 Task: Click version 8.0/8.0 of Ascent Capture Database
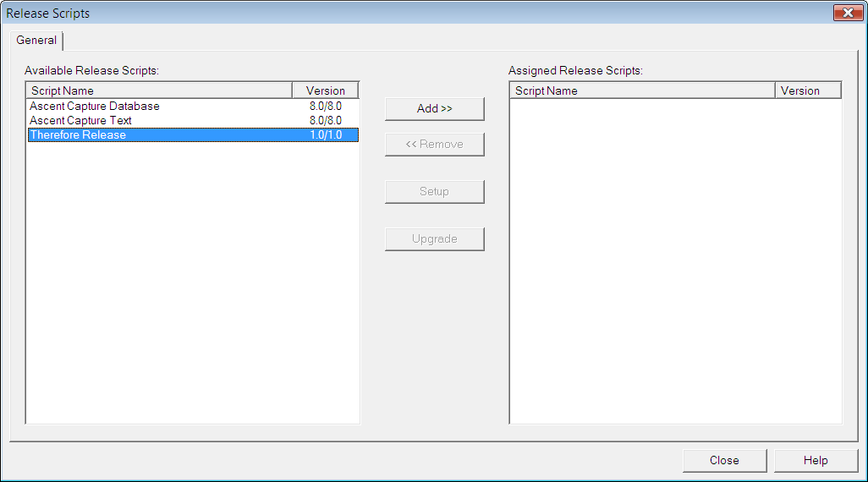coord(326,107)
